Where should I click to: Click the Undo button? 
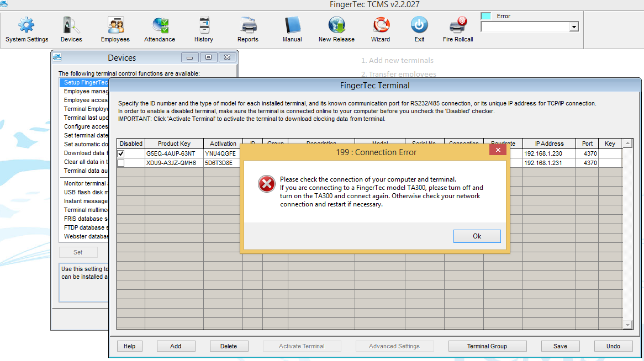point(613,346)
